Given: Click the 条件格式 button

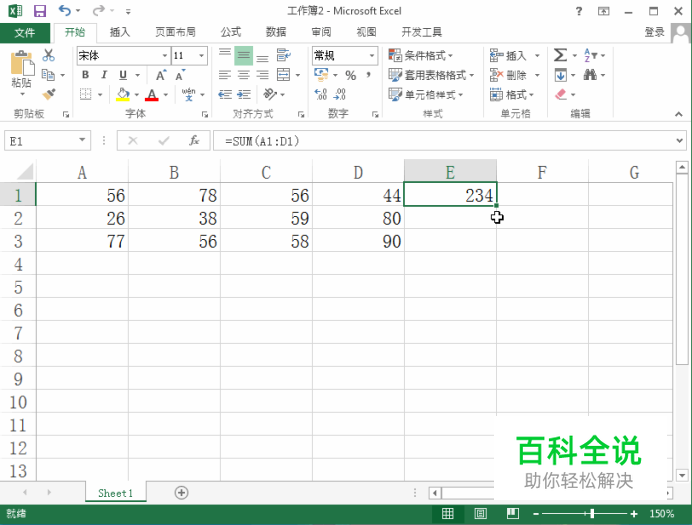Looking at the screenshot, I should pyautogui.click(x=421, y=56).
